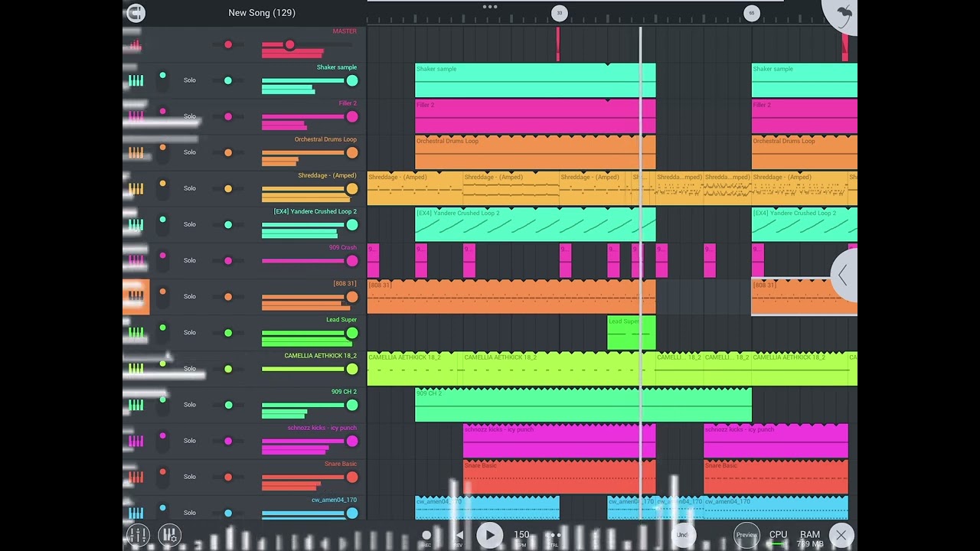Solo the Orchestral Drums Loop track

(x=190, y=152)
